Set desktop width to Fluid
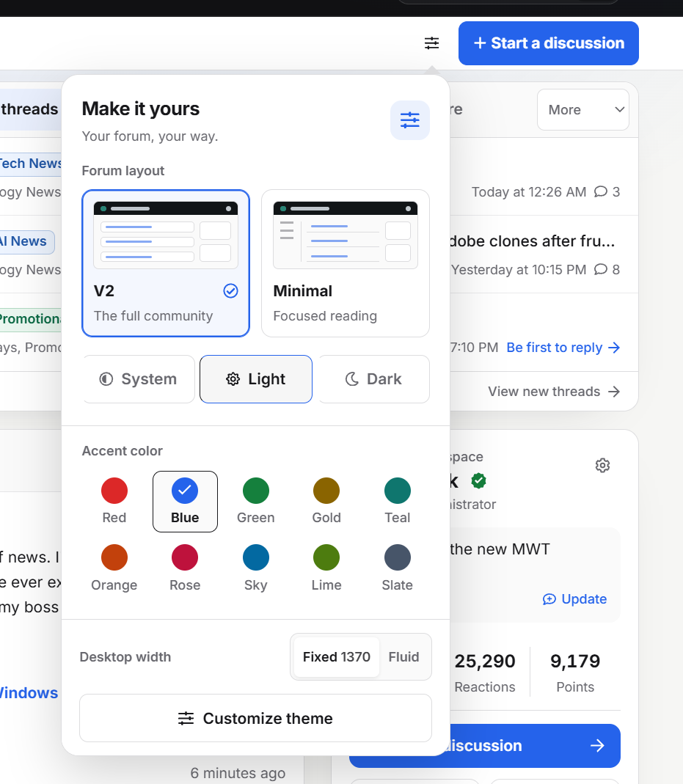This screenshot has height=784, width=683. 404,657
